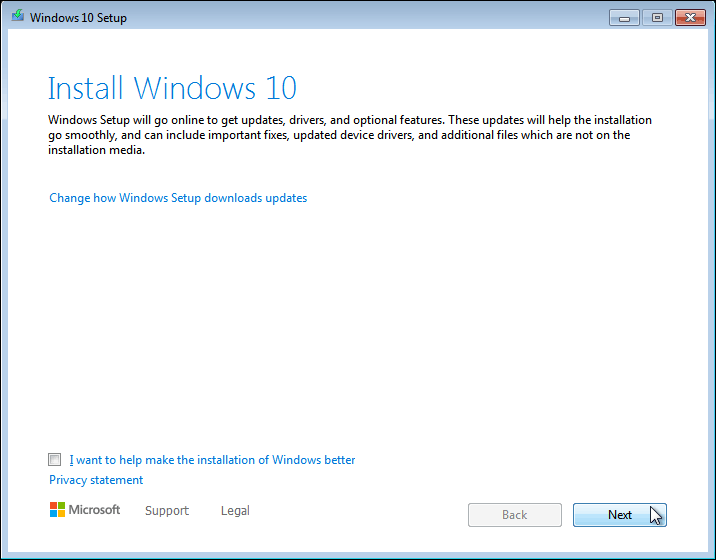Open the Legal link
Viewport: 716px width, 560px height.
point(235,511)
